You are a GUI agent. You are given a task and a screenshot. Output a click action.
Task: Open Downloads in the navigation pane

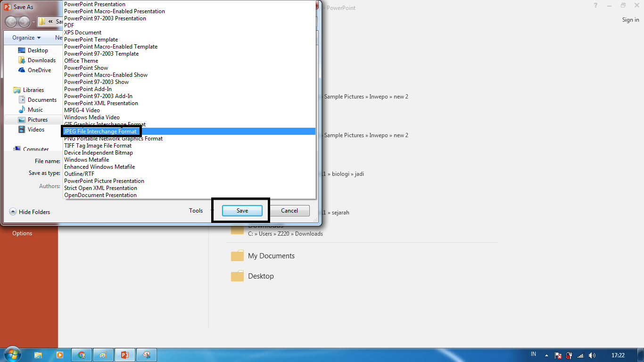coord(37,60)
